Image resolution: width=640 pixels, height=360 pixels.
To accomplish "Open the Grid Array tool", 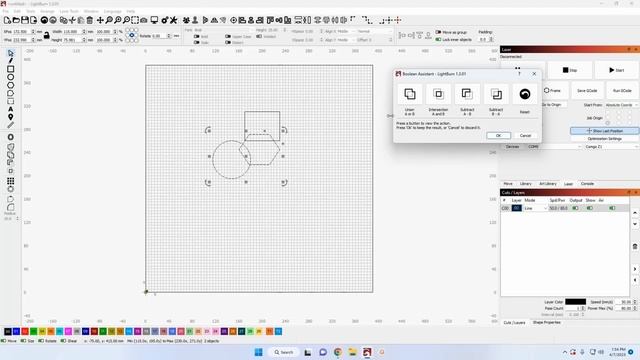I will (11, 181).
